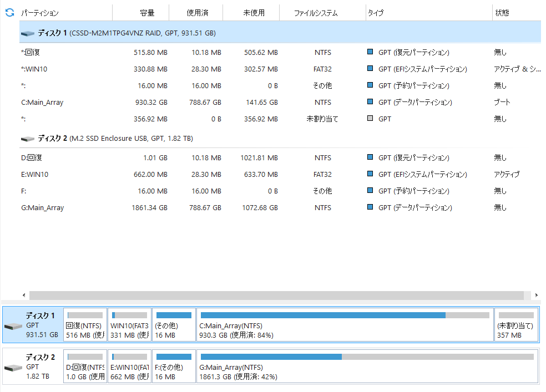This screenshot has width=546, height=392.
Task: Sort by 容量 column header
Action: tap(141, 13)
